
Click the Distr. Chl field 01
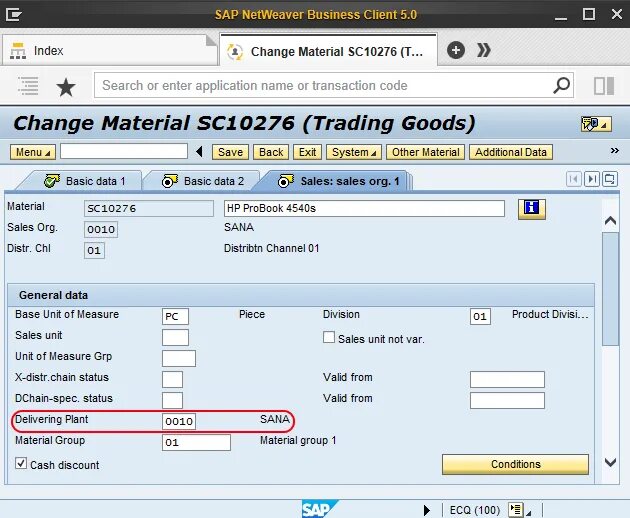(x=94, y=250)
